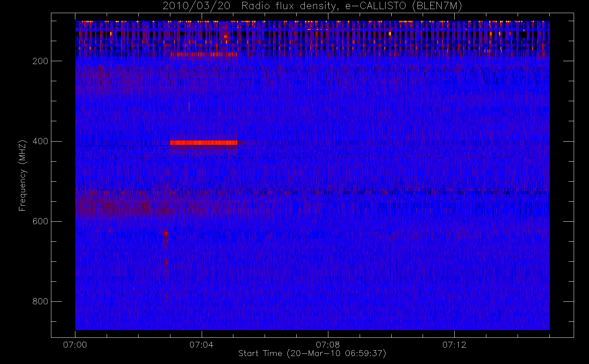The image size is (589, 364).
Task: Select the 'Frequency (MHZ)' axis label
Action: tap(23, 175)
